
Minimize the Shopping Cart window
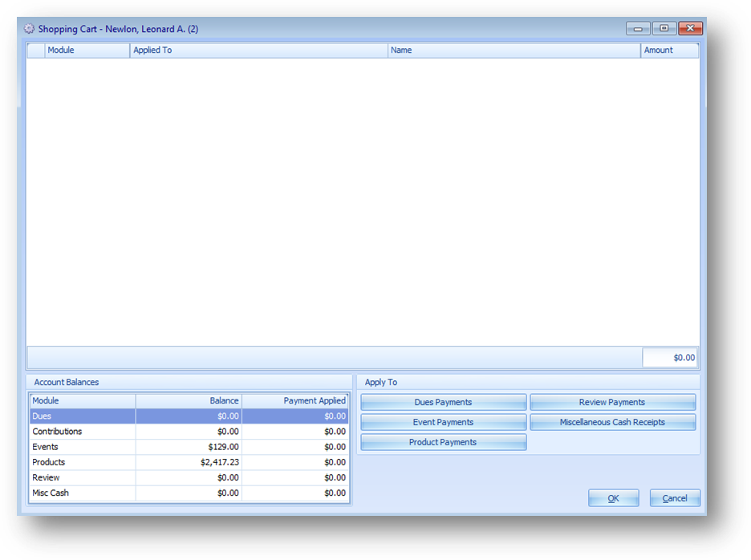point(638,28)
